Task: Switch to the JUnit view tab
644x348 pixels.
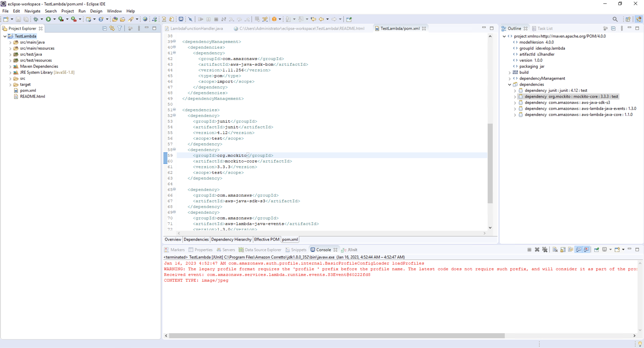Action: 350,250
